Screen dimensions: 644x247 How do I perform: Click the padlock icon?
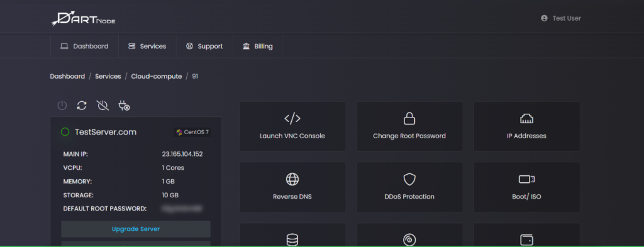pyautogui.click(x=409, y=119)
